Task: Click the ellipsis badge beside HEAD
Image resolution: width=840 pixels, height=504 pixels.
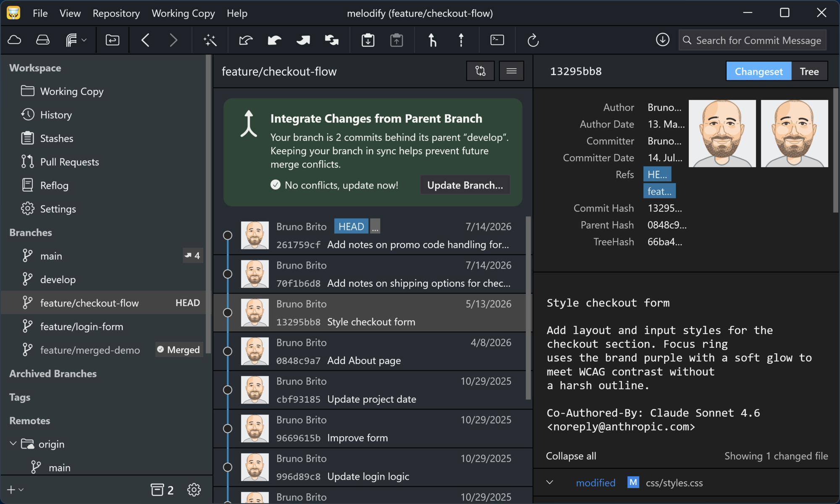Action: pos(375,226)
